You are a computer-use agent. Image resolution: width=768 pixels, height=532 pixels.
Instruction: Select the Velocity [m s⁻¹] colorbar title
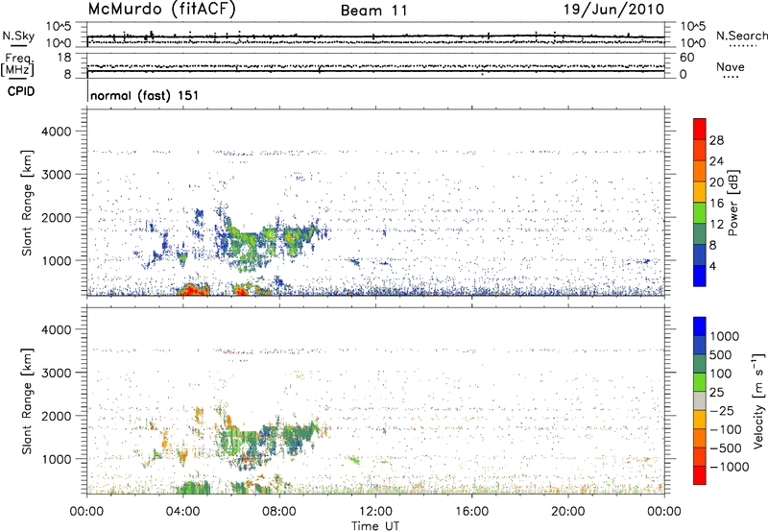point(758,400)
